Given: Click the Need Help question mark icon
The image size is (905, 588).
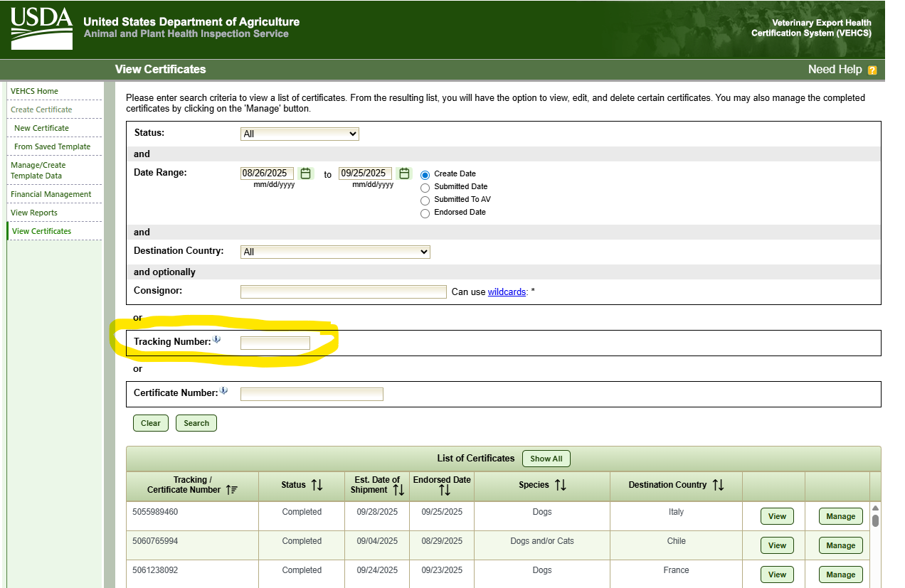Looking at the screenshot, I should pos(872,70).
